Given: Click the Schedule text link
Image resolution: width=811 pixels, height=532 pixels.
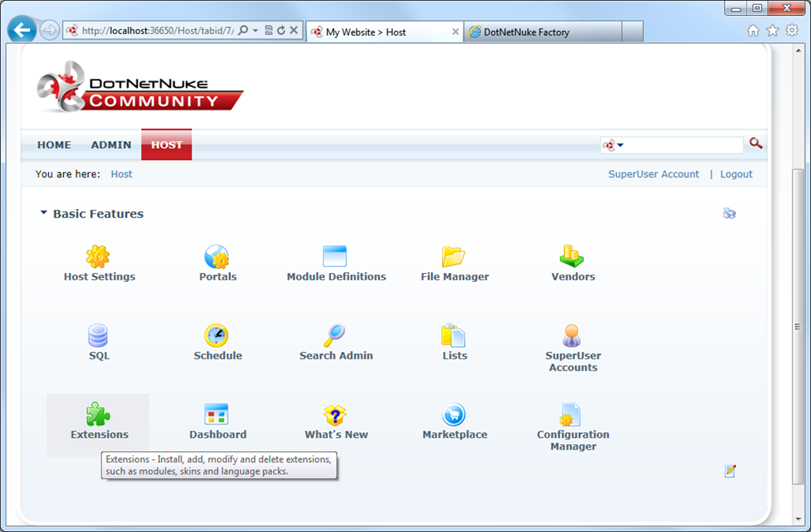Looking at the screenshot, I should click(x=218, y=355).
